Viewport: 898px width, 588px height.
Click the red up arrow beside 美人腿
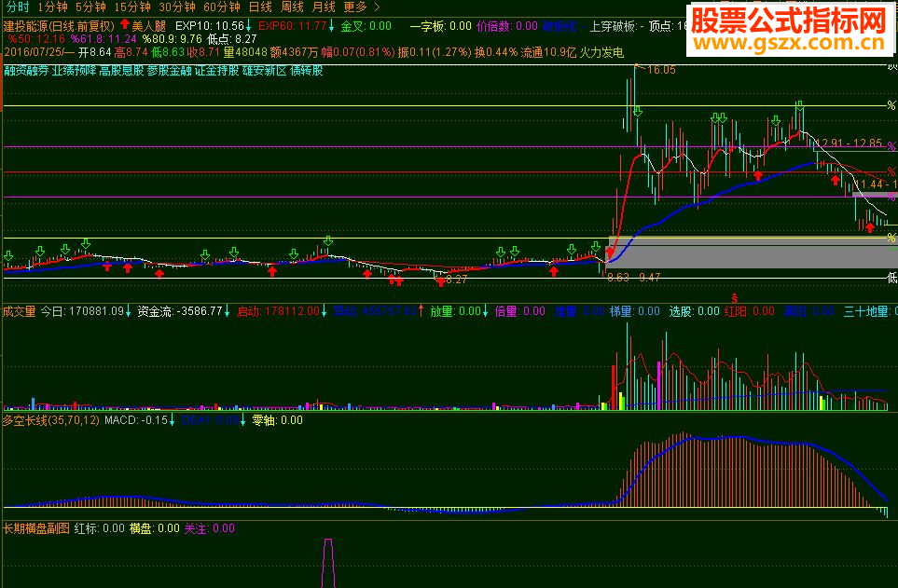[x=125, y=25]
